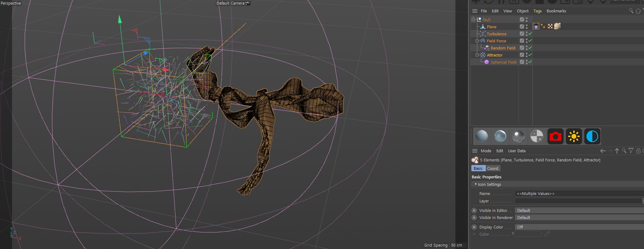Click the red camera icon
The height and width of the screenshot is (249, 644).
tap(555, 136)
